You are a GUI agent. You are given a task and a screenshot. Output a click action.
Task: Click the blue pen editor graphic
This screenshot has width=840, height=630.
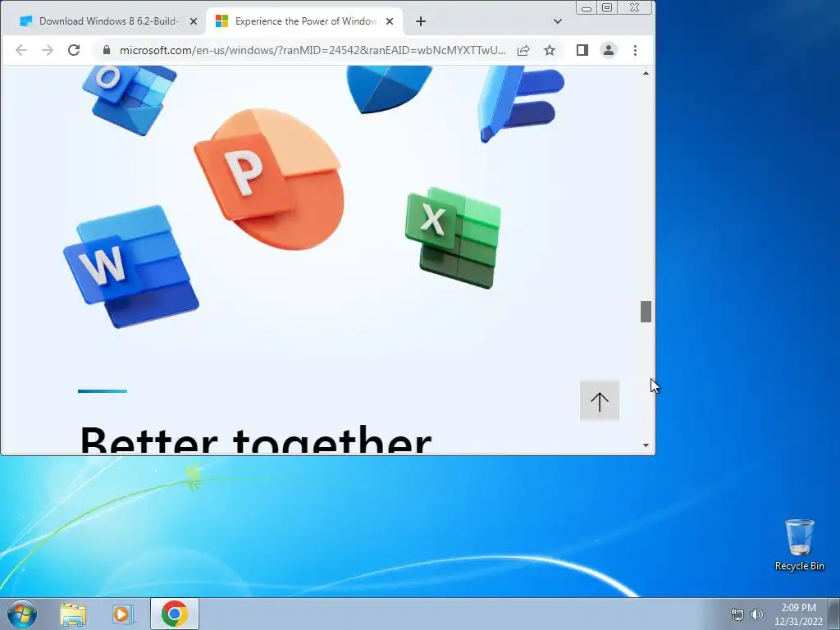520,104
